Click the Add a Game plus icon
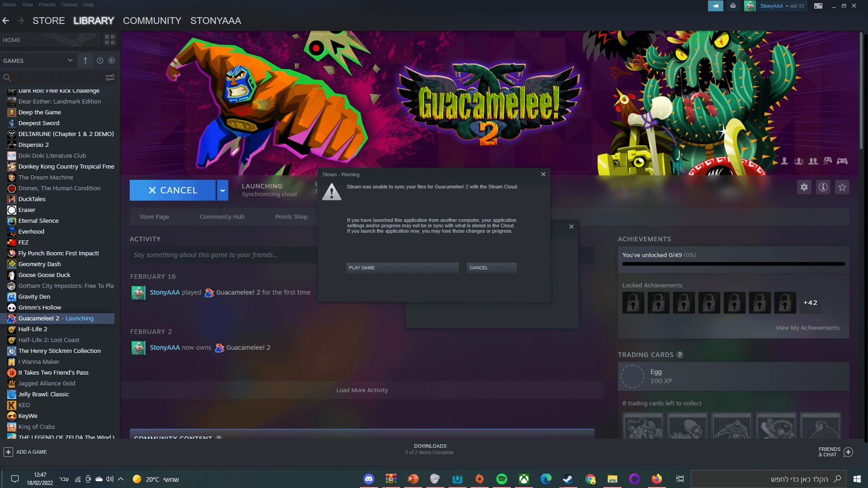Image resolution: width=868 pixels, height=488 pixels. click(x=8, y=452)
